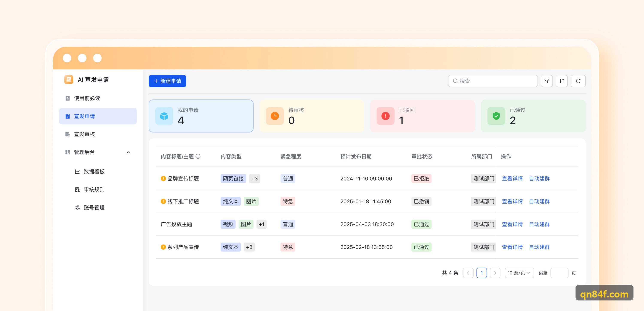
Task: Click the warning icon beside 系列产品宣传
Action: tap(163, 247)
